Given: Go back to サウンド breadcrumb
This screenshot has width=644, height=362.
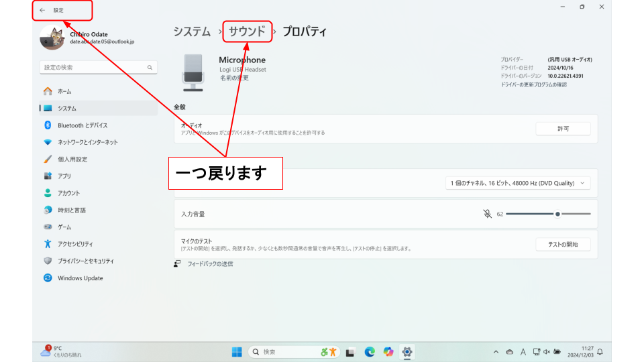Looking at the screenshot, I should [247, 31].
